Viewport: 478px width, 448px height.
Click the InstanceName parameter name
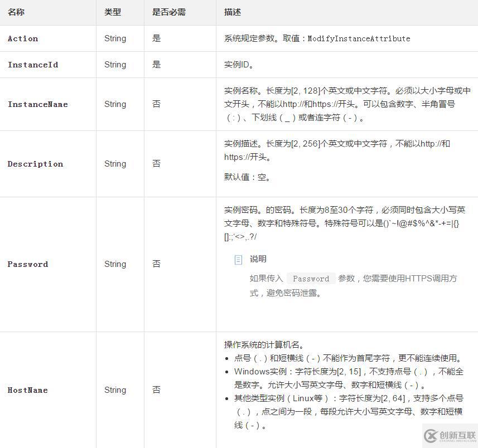(x=38, y=104)
